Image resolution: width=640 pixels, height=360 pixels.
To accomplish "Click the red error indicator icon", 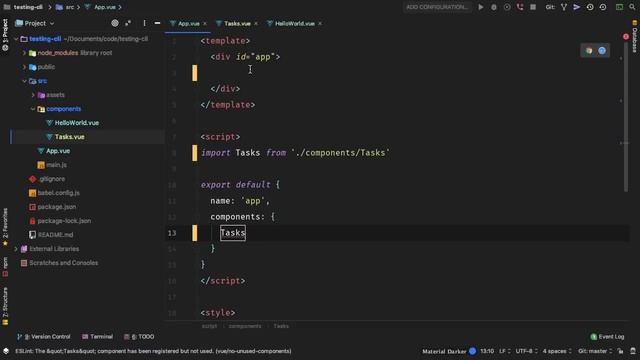I will coord(626,37).
